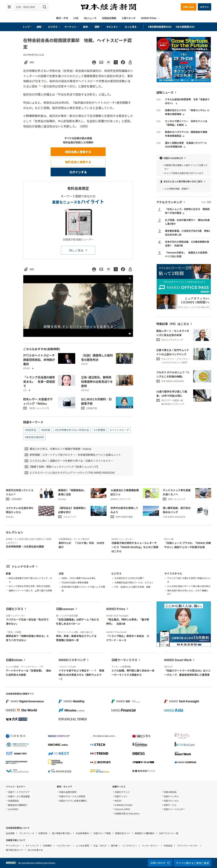
Task: Expand the 速報 navigation dropdown
Action: pyautogui.click(x=40, y=27)
